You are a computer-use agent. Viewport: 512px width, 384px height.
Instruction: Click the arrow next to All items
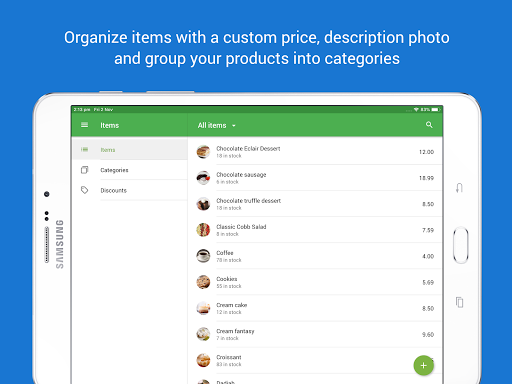pos(234,126)
